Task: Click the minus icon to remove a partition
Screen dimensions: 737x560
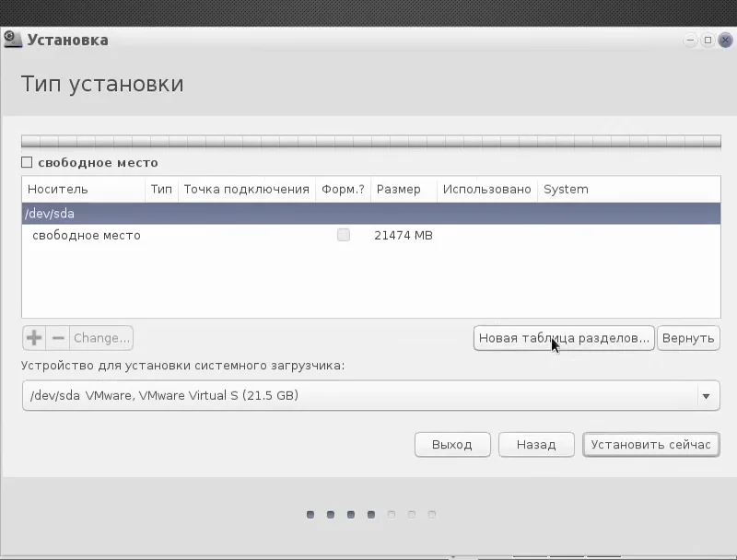Action: [58, 338]
